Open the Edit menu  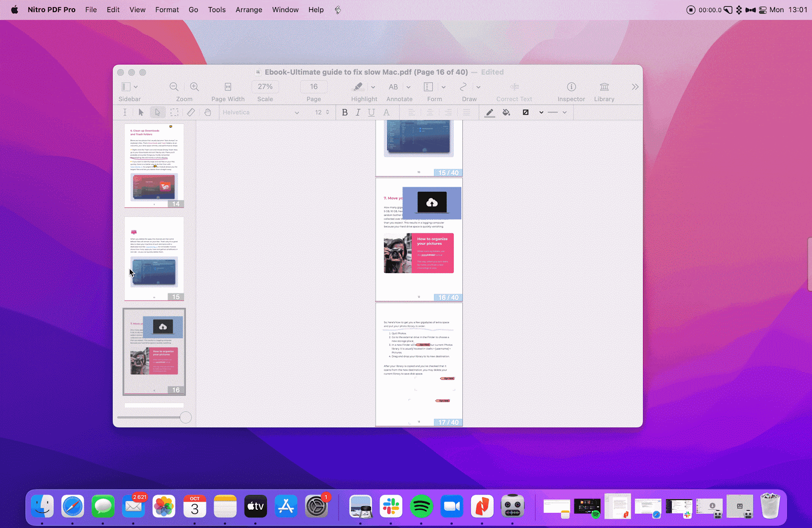pos(113,10)
